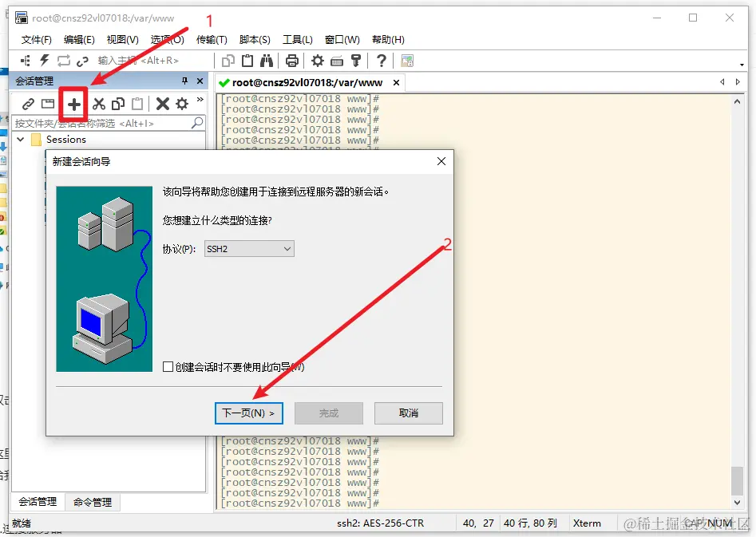Click terminal scrollbar up arrow
The image size is (756, 537).
[x=737, y=101]
